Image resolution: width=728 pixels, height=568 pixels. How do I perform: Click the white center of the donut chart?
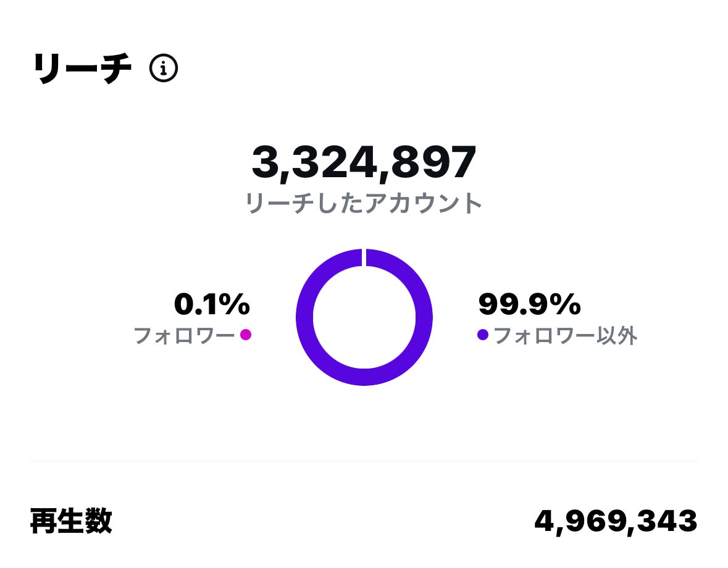click(x=364, y=317)
